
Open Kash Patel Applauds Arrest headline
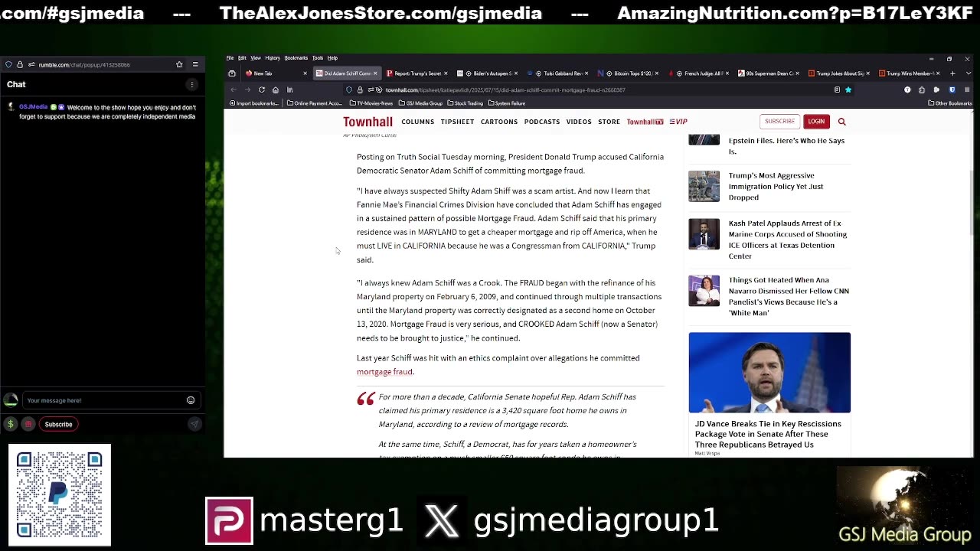788,240
